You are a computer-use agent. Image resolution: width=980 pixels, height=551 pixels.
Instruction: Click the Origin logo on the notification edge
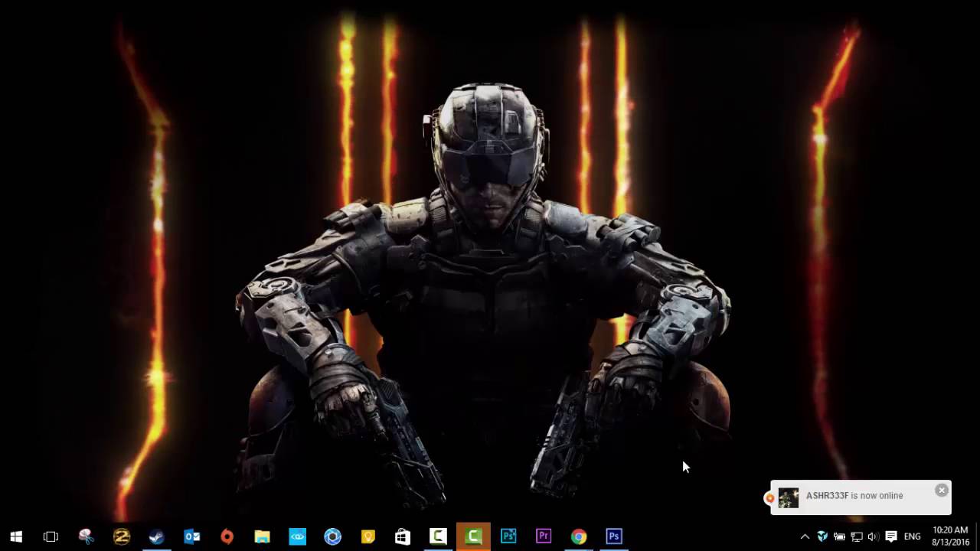coord(769,498)
